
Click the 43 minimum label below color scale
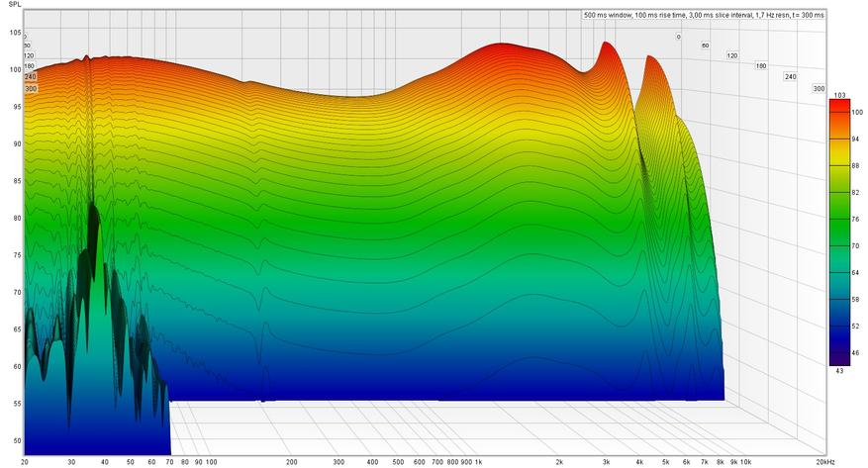839,371
